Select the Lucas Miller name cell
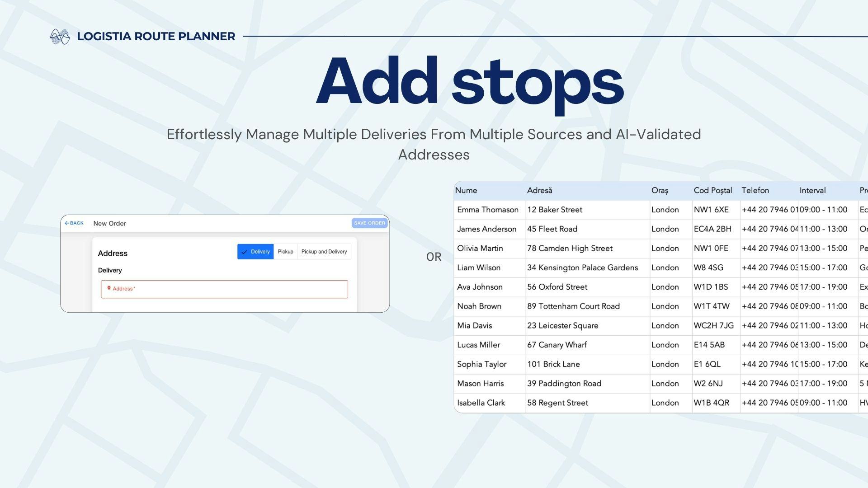The image size is (868, 488). (x=490, y=345)
